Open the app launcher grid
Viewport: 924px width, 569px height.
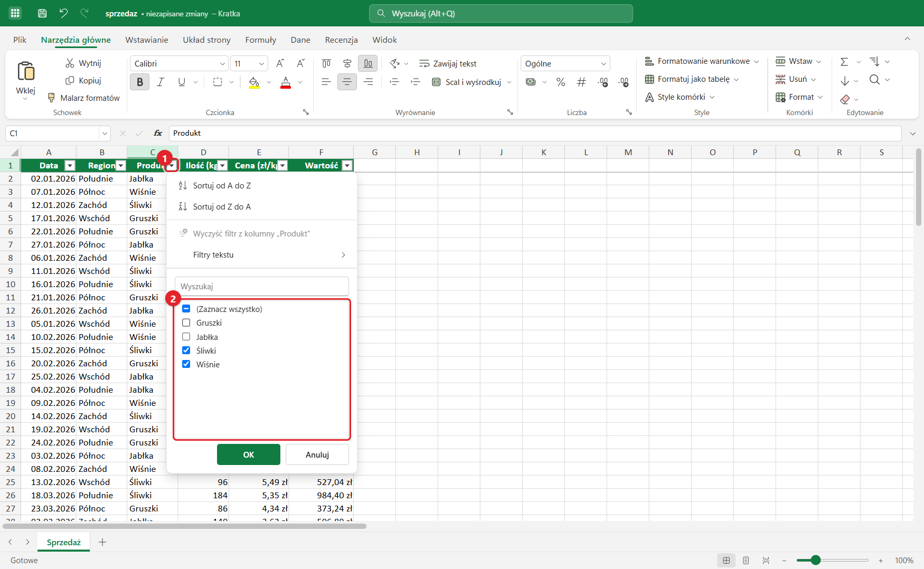coord(15,13)
